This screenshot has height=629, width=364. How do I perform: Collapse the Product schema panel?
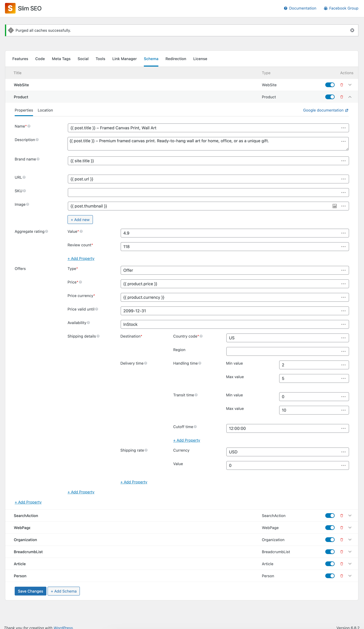point(350,97)
